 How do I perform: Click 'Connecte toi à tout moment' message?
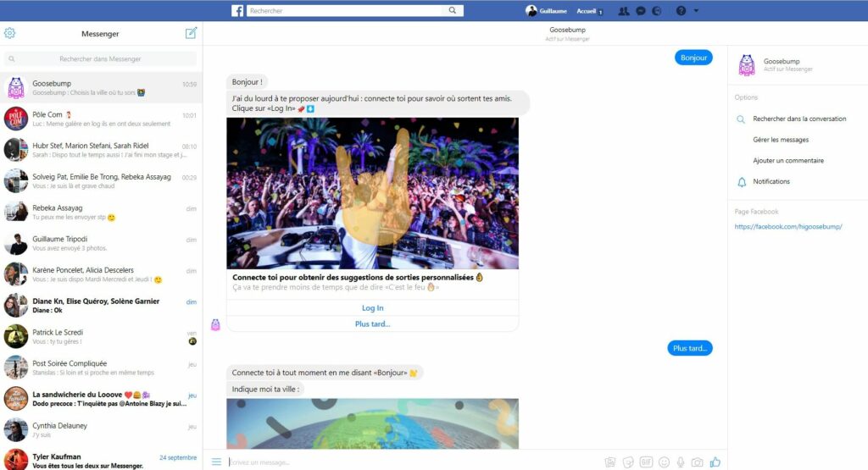coord(325,373)
